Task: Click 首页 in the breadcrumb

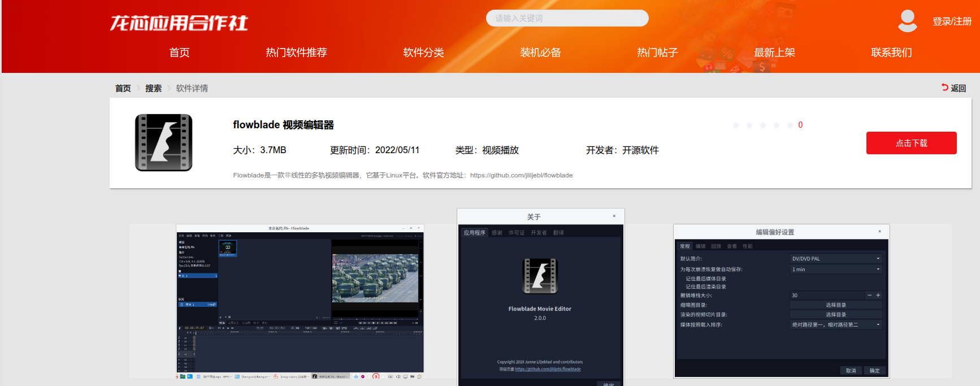Action: 123,88
